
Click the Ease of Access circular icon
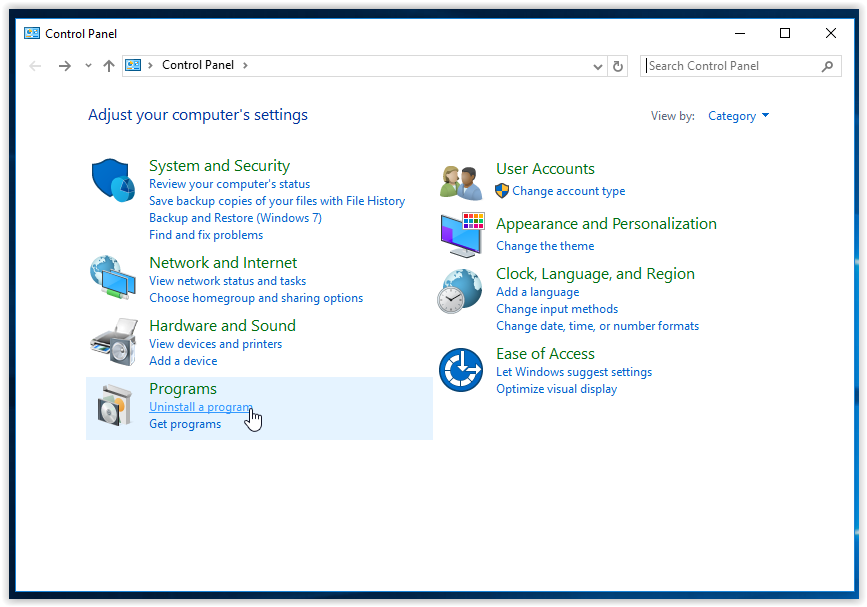coord(461,370)
